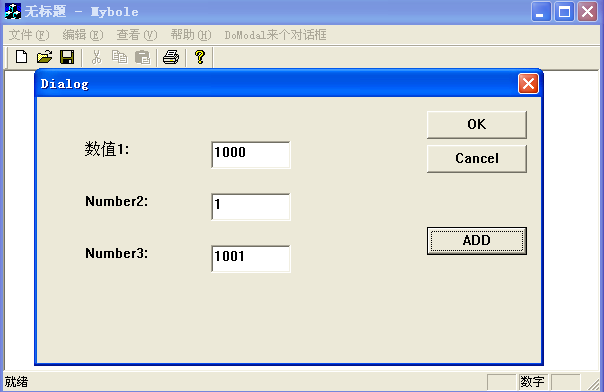Image resolution: width=604 pixels, height=392 pixels.
Task: Click the Number3: label
Action: 116,253
